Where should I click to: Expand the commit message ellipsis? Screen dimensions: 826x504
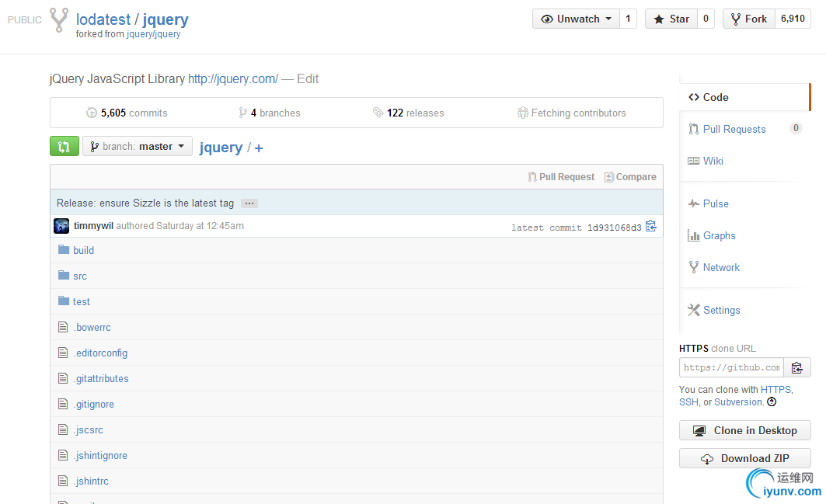pyautogui.click(x=249, y=203)
